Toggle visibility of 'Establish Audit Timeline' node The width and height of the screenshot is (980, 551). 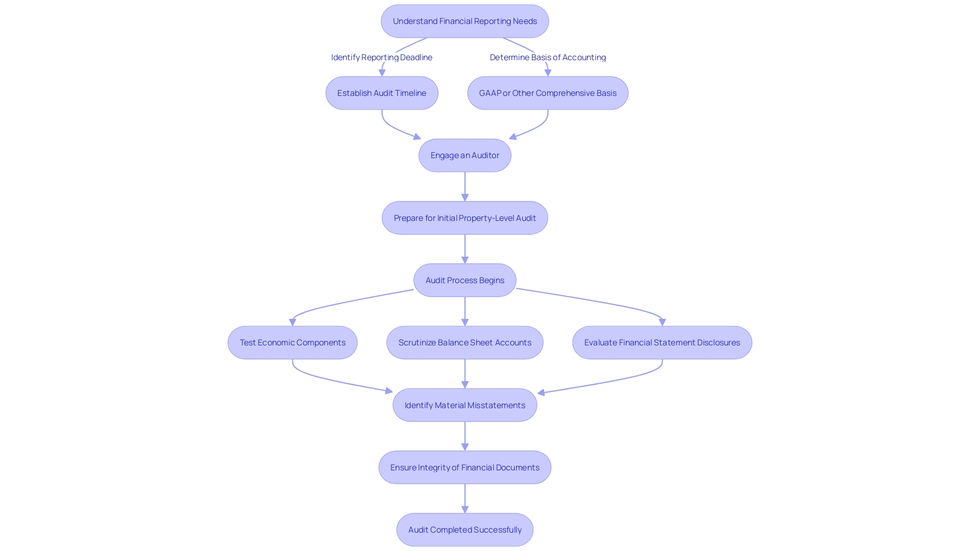(382, 92)
